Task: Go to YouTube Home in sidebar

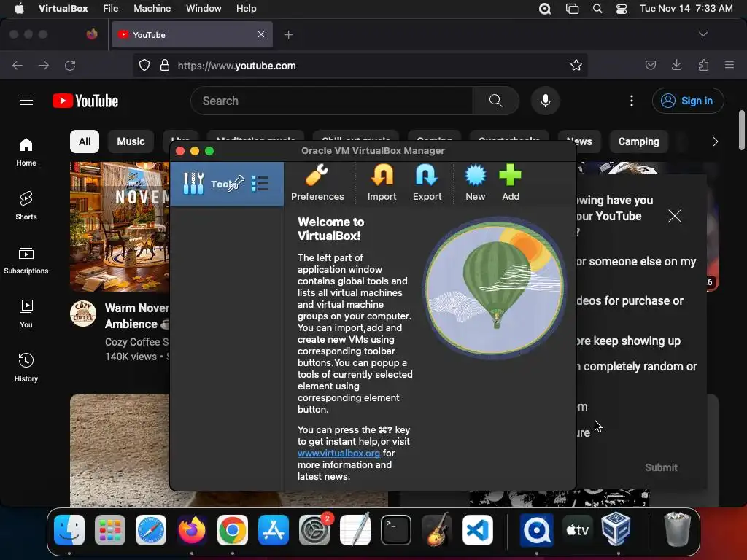Action: pos(26,152)
